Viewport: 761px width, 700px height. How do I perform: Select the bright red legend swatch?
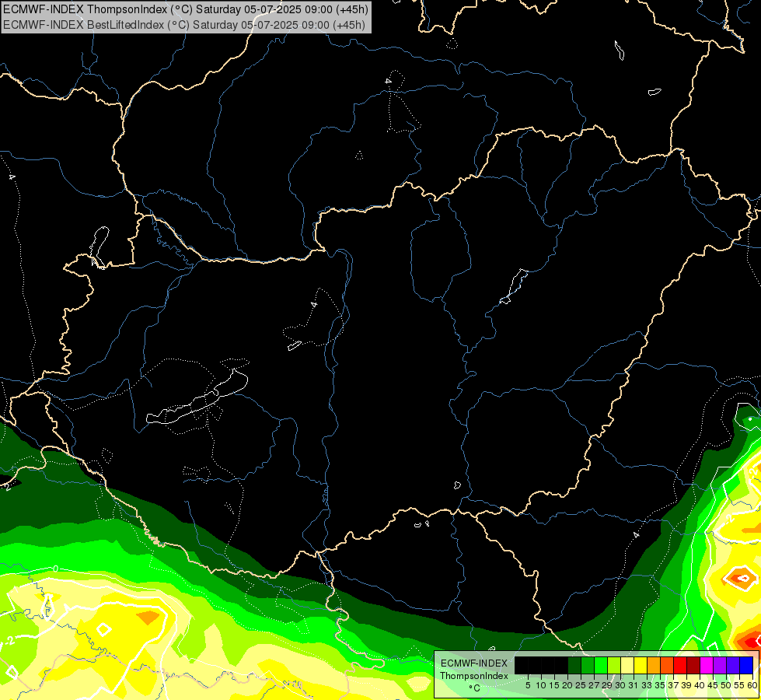[680, 665]
